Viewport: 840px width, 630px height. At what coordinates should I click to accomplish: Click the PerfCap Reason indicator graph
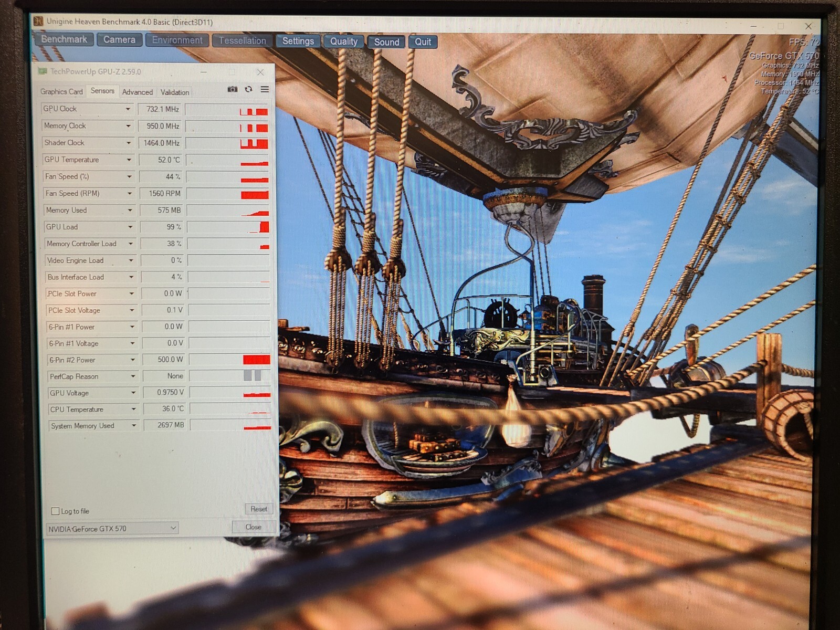pos(230,376)
